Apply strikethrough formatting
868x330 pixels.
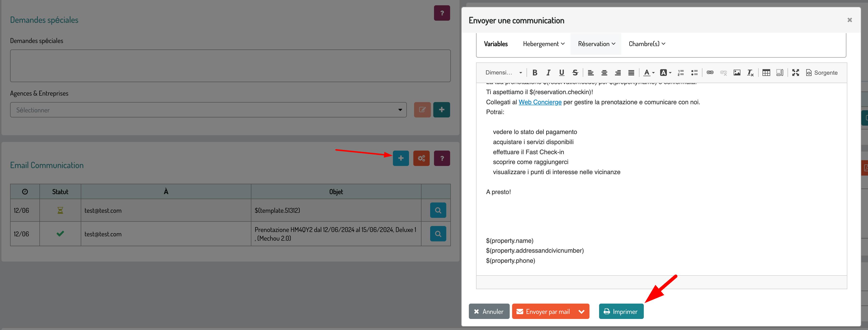click(x=575, y=73)
